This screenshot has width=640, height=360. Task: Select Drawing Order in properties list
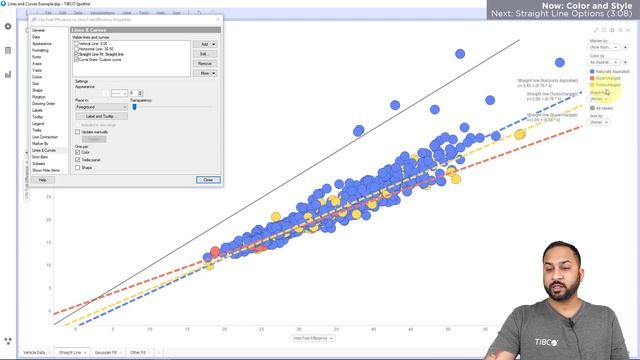(x=44, y=104)
